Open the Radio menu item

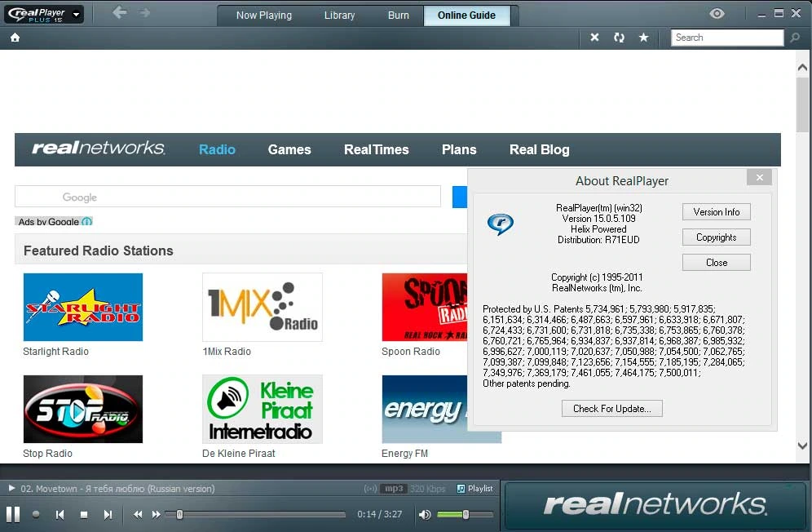click(217, 149)
